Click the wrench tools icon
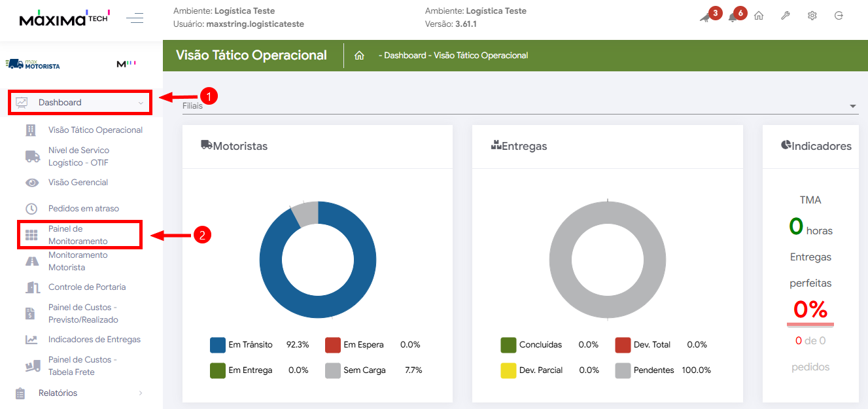 786,16
